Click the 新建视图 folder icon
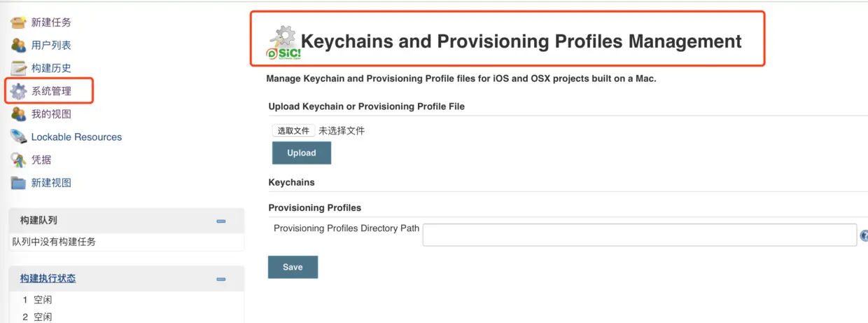This screenshot has width=868, height=323. click(19, 183)
